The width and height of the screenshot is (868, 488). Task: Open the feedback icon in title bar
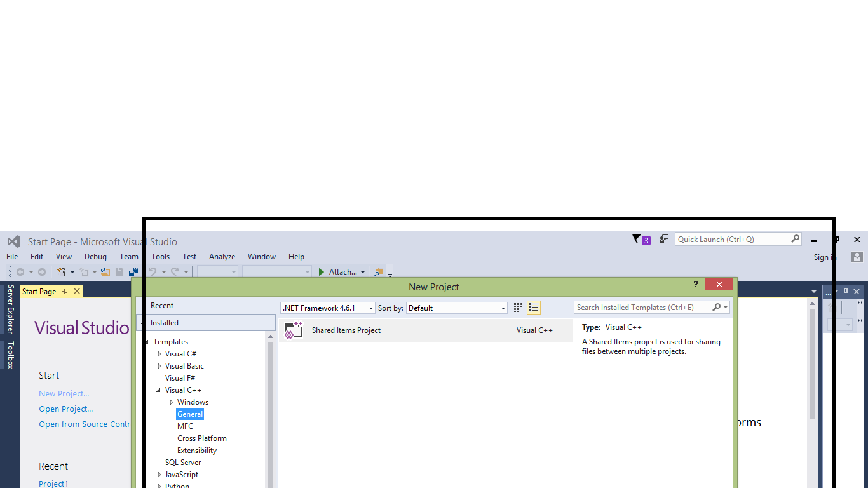[663, 240]
